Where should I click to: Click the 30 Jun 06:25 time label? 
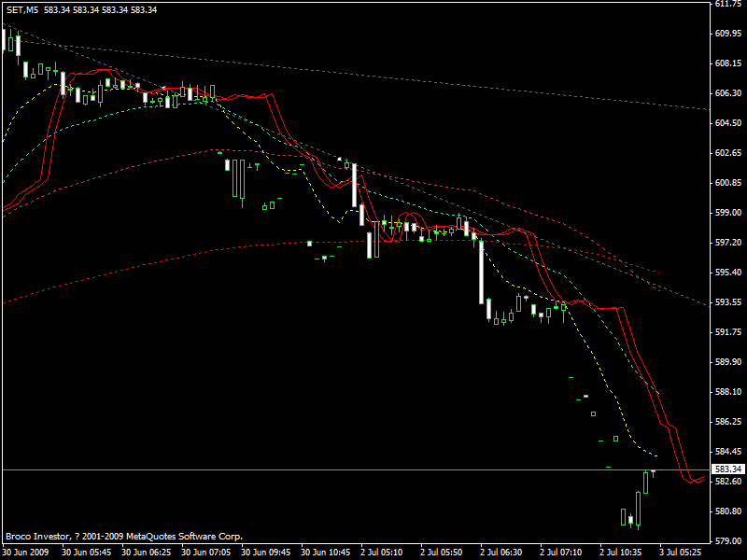[x=146, y=553]
